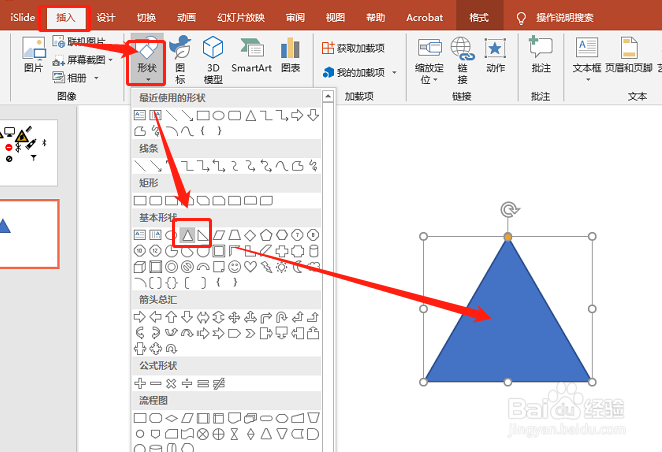Select the no-symbol shape in Basic Shapes
Viewport: 662px width, 452px height.
[187, 267]
